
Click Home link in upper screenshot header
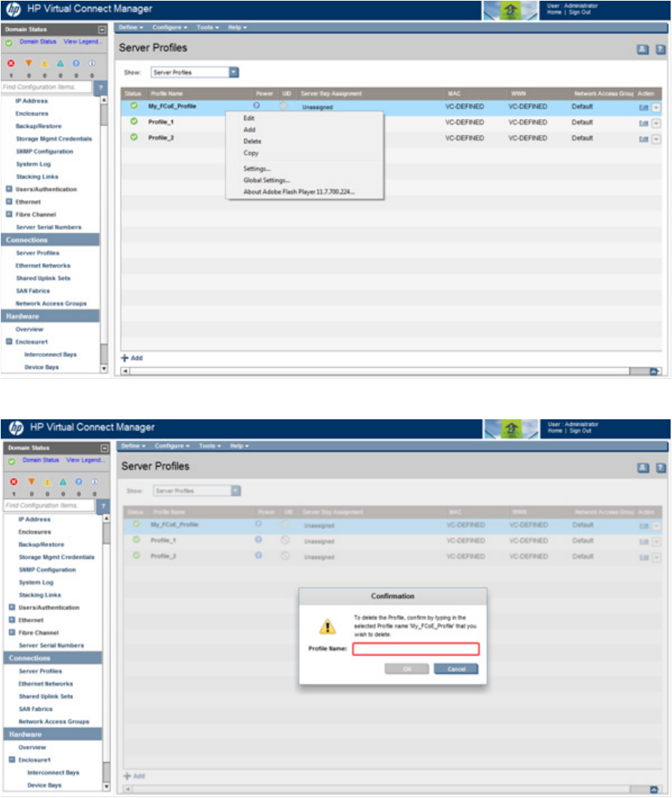pos(555,12)
